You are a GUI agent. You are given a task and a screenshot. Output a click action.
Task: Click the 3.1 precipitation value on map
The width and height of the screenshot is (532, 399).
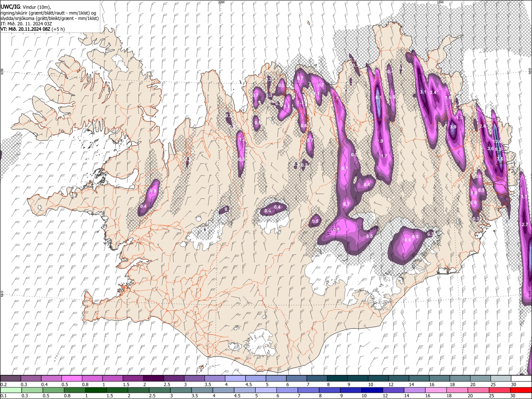(424, 92)
